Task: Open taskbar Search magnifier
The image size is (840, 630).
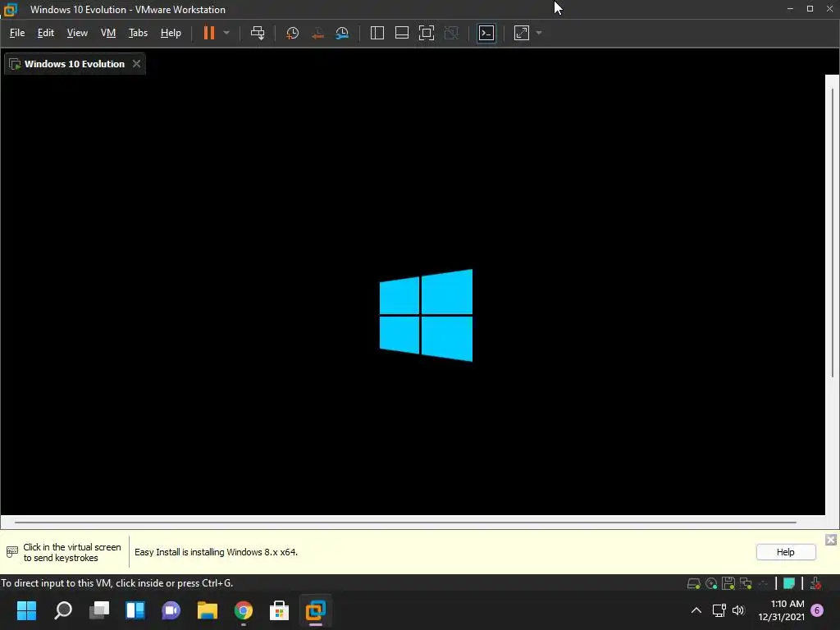Action: pos(62,610)
